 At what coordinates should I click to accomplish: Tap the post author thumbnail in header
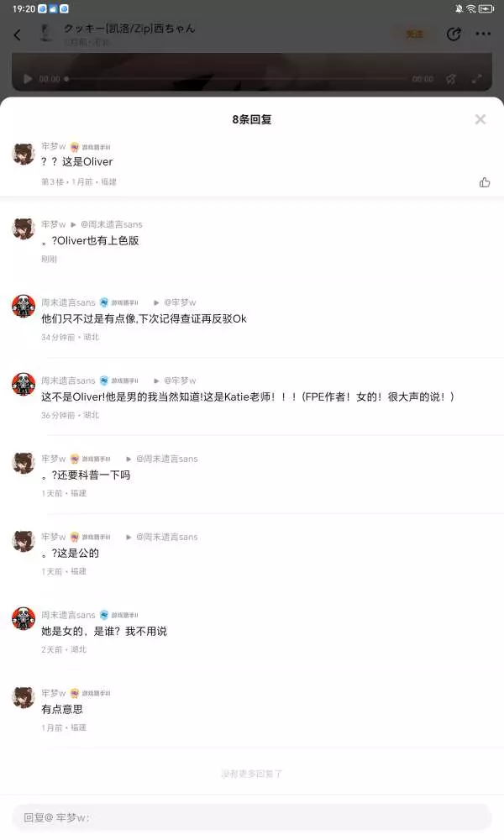[47, 34]
